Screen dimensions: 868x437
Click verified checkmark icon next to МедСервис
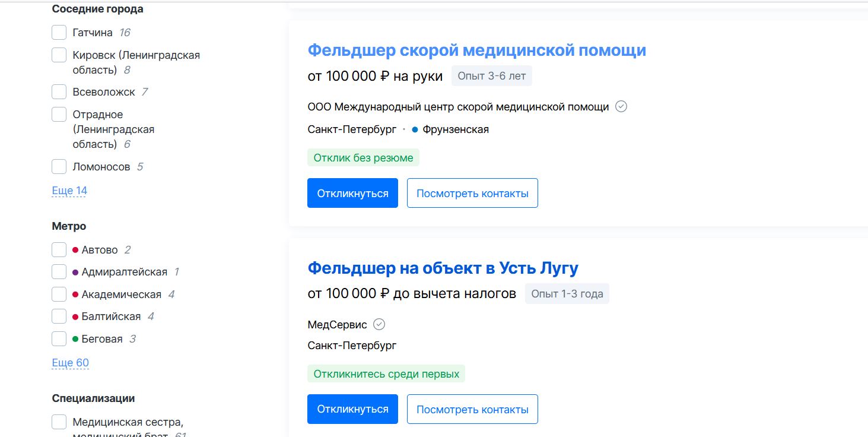(x=379, y=324)
